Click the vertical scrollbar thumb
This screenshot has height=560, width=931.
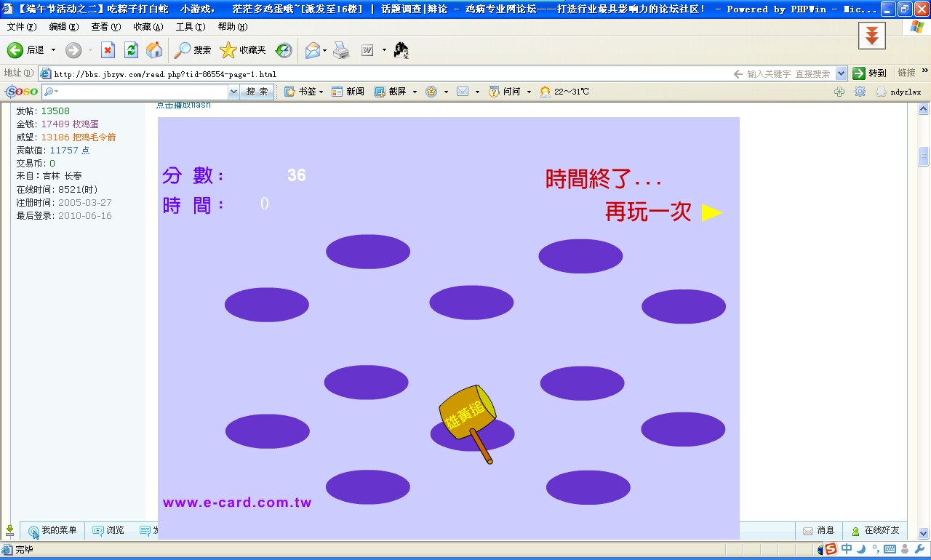924,157
